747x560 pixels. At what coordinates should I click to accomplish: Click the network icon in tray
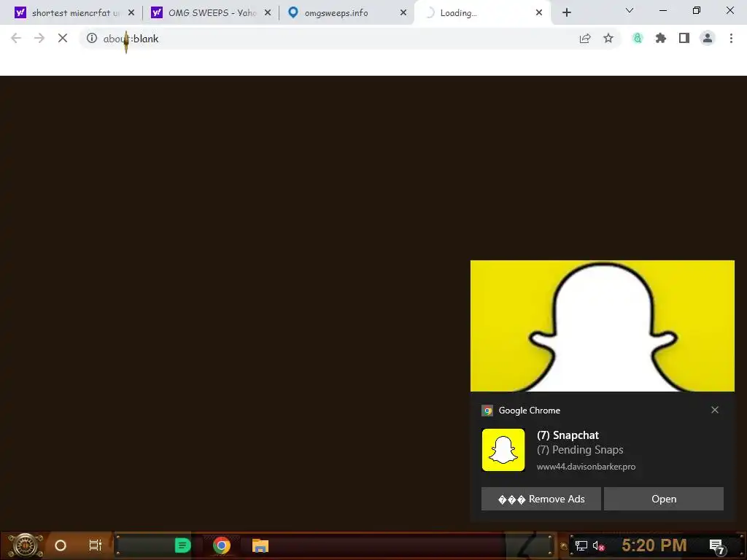[581, 545]
